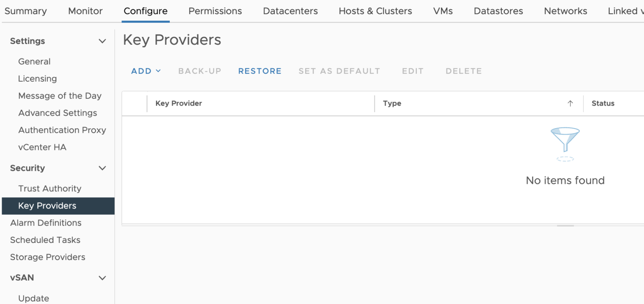Open the Storage Providers page

47,257
